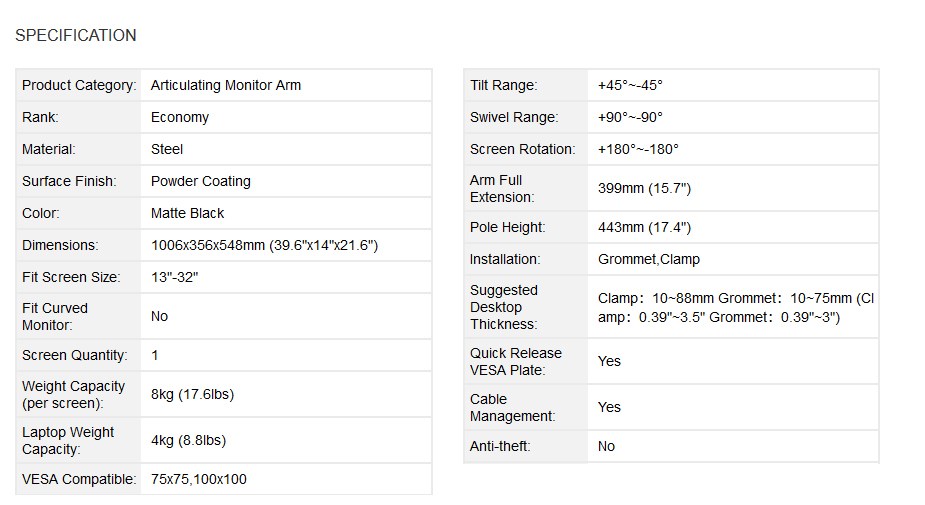Select the 399mm (15.7") arm extension value
This screenshot has width=925, height=505.
click(644, 188)
